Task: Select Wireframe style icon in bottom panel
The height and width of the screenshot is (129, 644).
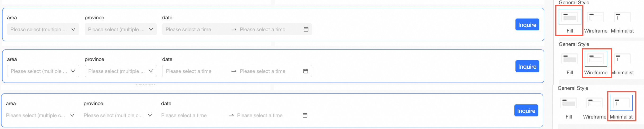Action: click(x=594, y=103)
